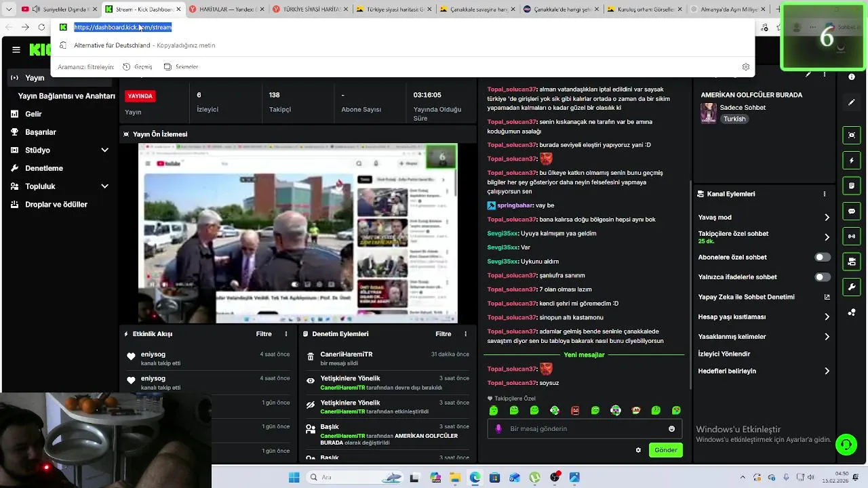868x488 pixels.
Task: Click the pencil icon in the right sidebar
Action: (852, 102)
